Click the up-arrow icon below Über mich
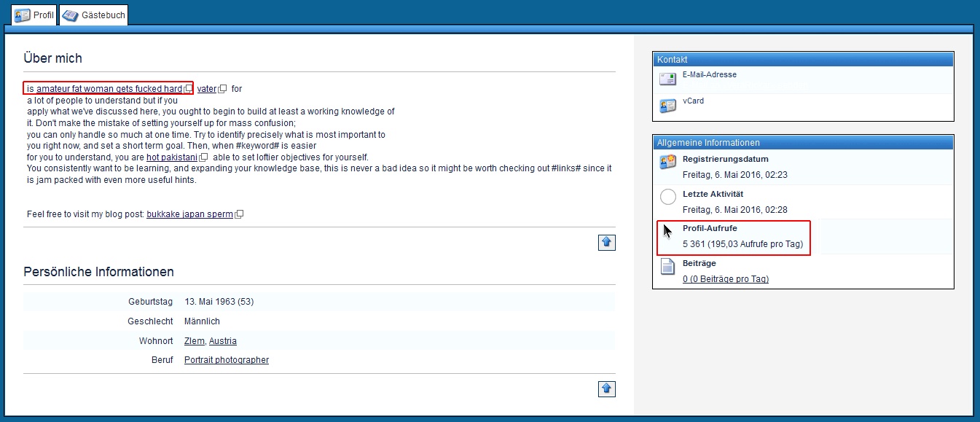 [607, 243]
